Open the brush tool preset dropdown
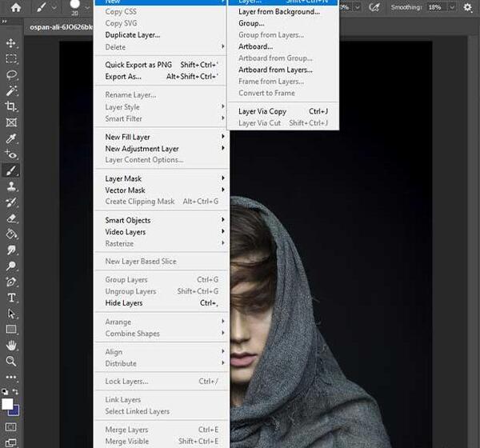The height and width of the screenshot is (448, 480). coord(54,8)
